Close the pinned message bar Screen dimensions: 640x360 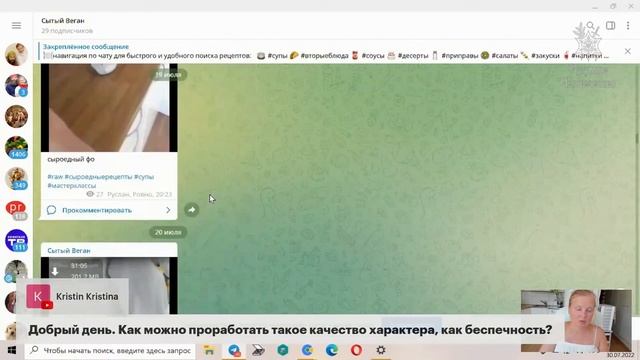pyautogui.click(x=627, y=51)
